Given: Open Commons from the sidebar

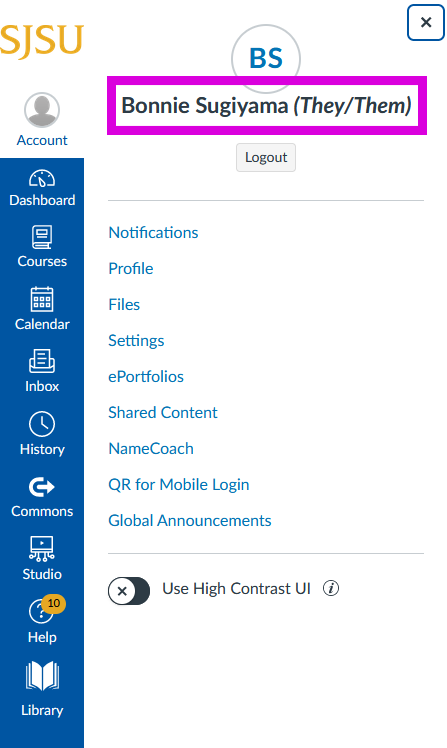Looking at the screenshot, I should pyautogui.click(x=42, y=496).
